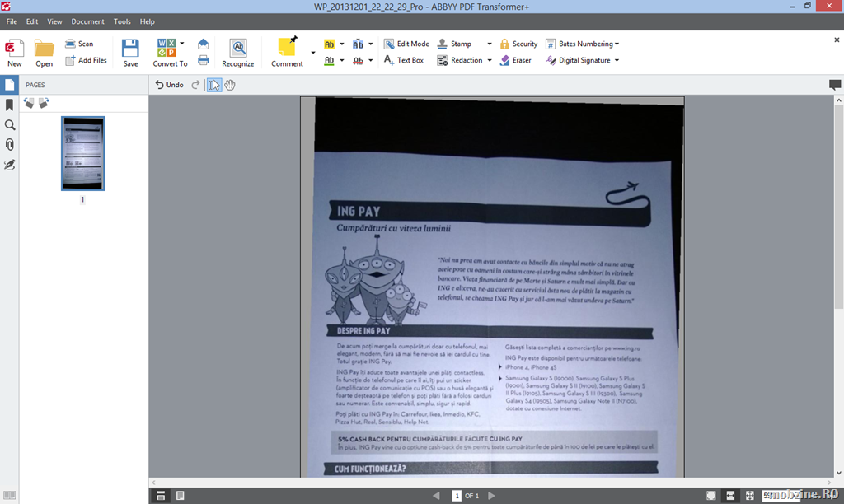Image resolution: width=844 pixels, height=504 pixels.
Task: Open the Edit menu
Action: [x=32, y=21]
